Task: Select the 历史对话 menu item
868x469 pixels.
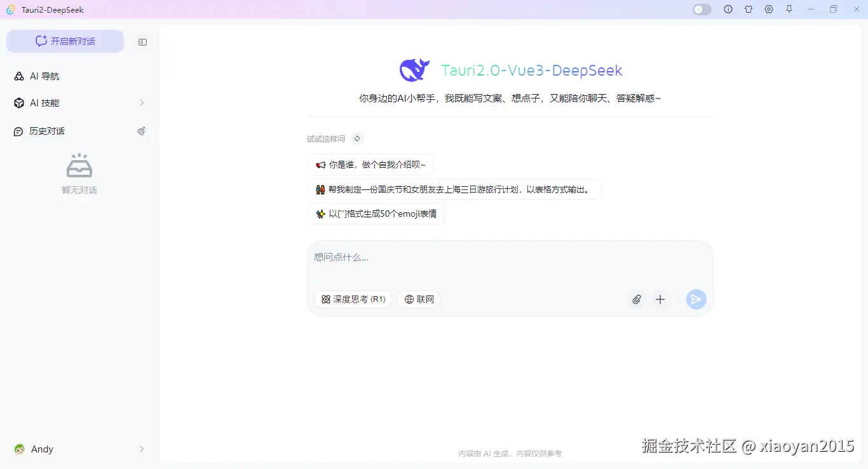Action: [x=47, y=131]
